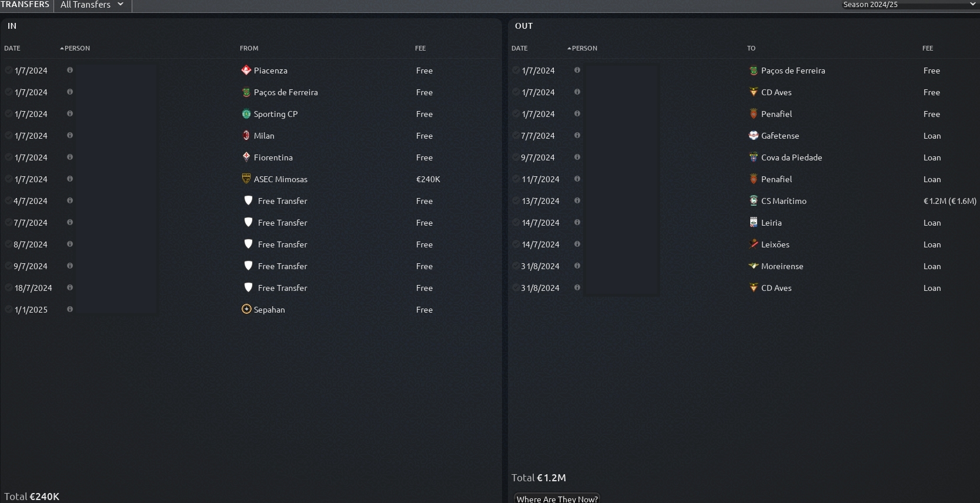Screen dimensions: 980x503
Task: Click info icon on the Sepahan row
Action: click(x=70, y=309)
